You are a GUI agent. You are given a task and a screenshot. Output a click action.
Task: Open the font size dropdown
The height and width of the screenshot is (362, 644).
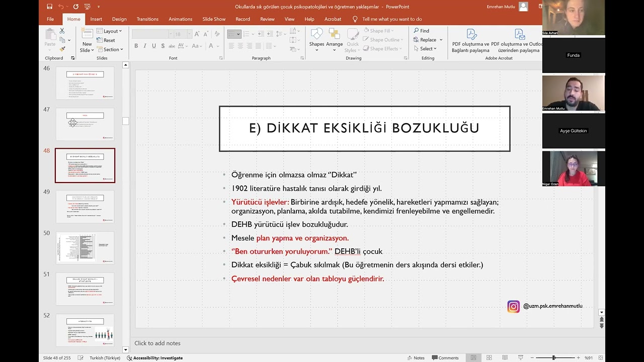tap(188, 34)
